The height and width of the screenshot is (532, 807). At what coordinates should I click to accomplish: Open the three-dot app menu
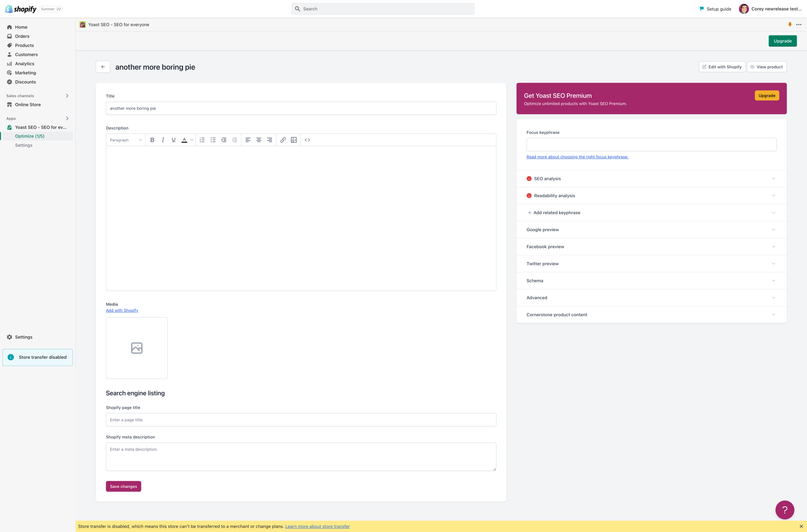click(799, 24)
